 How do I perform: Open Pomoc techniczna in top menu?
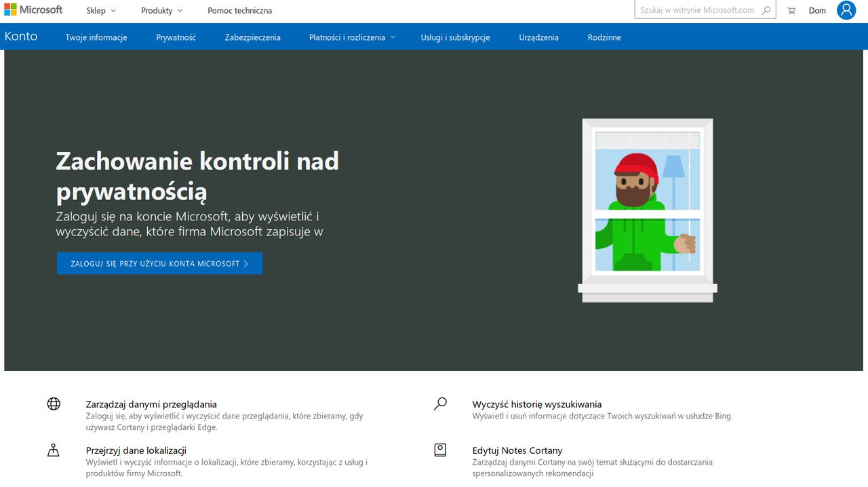[x=239, y=11]
